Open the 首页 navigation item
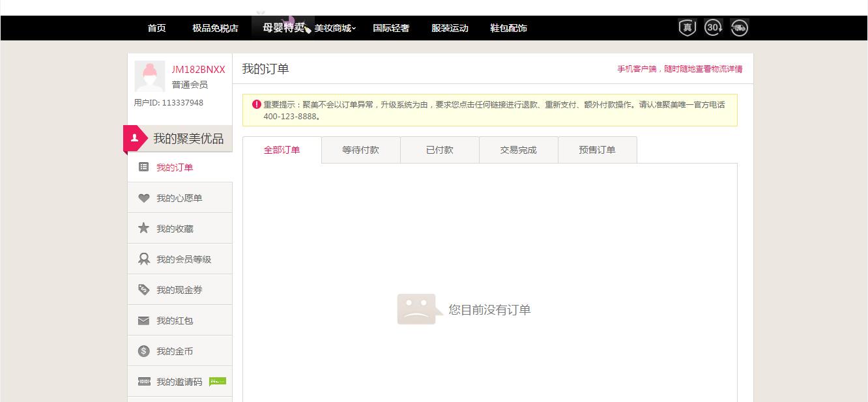Viewport: 868px width, 402px height. (156, 28)
